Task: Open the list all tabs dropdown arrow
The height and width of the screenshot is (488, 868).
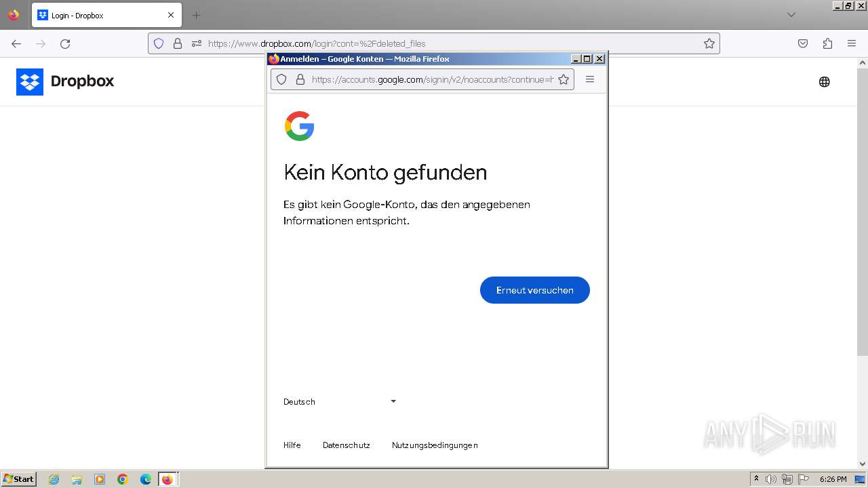Action: (791, 15)
